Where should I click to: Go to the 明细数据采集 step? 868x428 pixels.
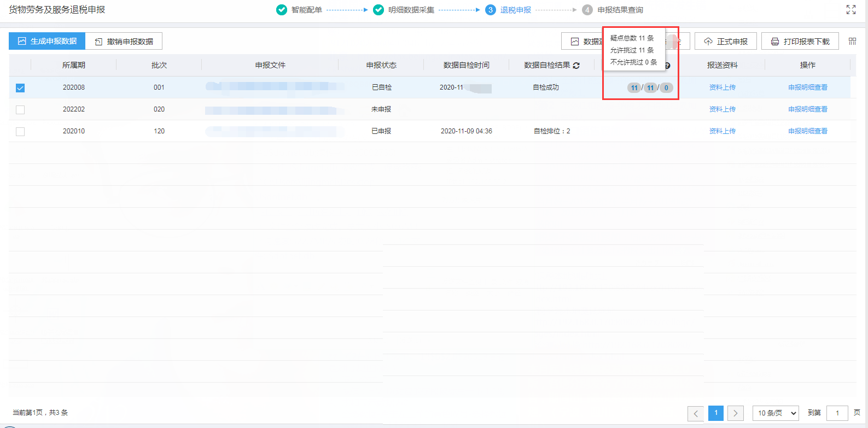[x=411, y=10]
